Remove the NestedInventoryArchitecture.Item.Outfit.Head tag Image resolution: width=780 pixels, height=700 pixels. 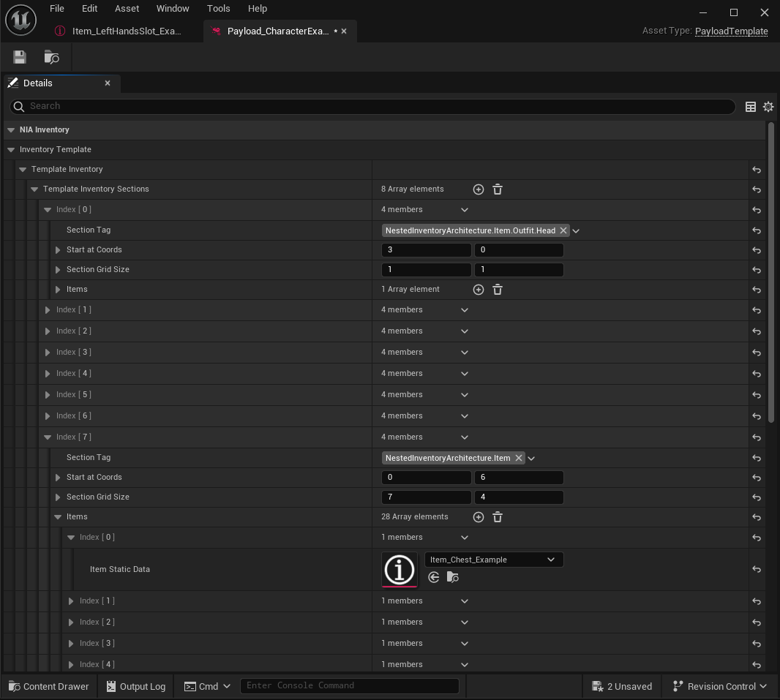tap(563, 230)
